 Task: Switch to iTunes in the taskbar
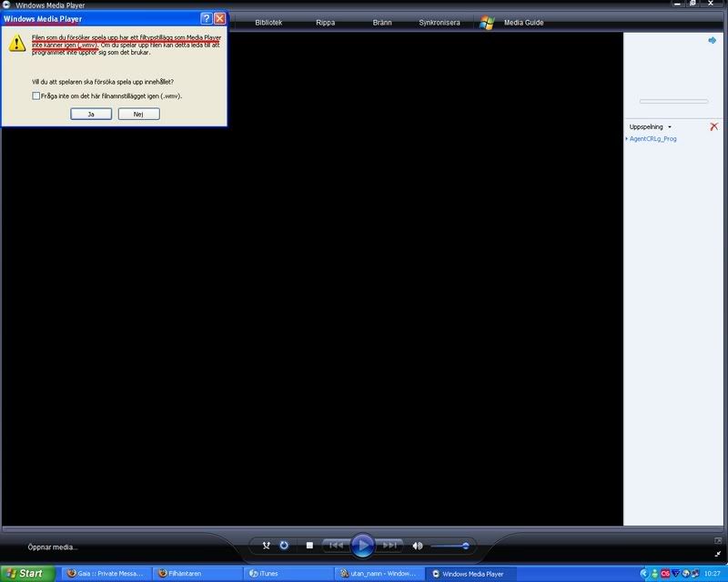pyautogui.click(x=288, y=574)
